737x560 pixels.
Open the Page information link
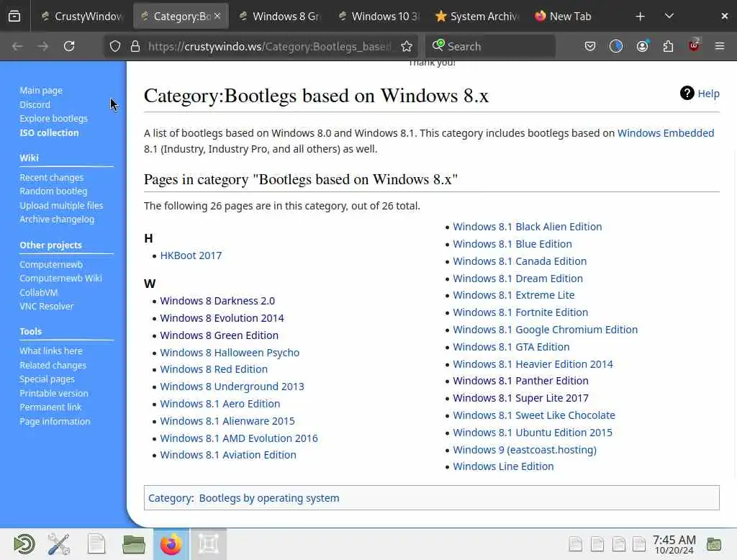coord(55,421)
